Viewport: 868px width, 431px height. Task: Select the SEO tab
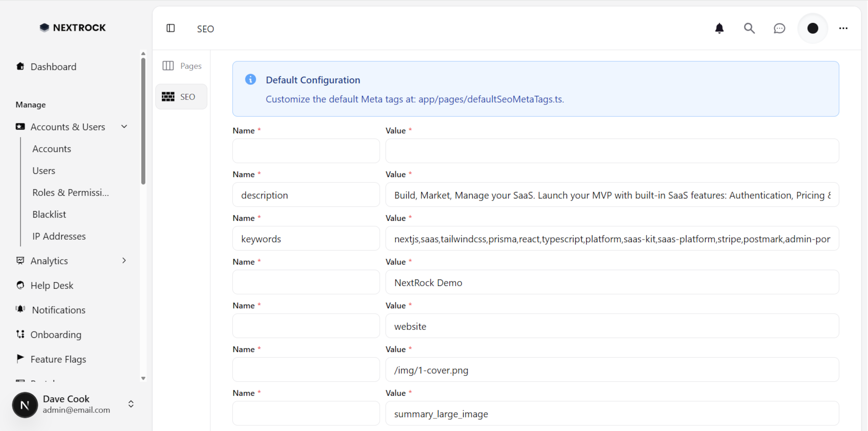click(181, 97)
